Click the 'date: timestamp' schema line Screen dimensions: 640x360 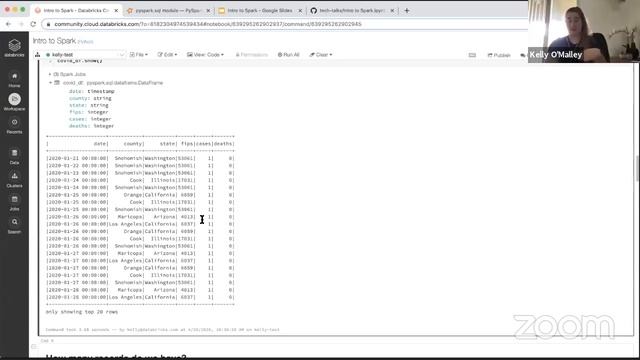tap(91, 91)
